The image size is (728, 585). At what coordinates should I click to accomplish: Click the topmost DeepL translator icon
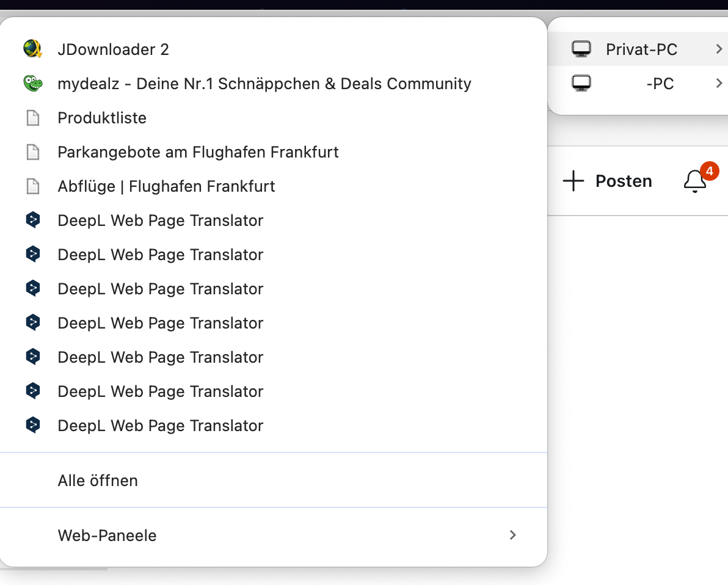pyautogui.click(x=33, y=220)
